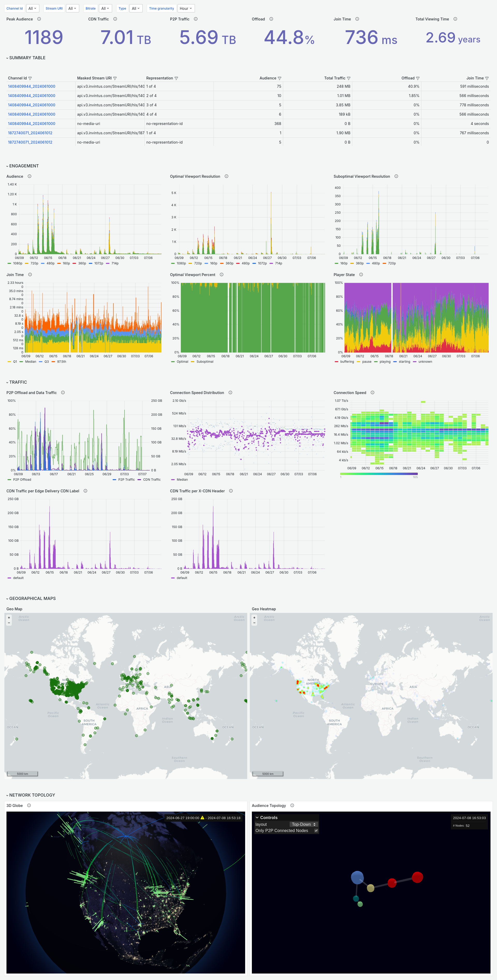Open the Offload stat info icon

click(x=271, y=19)
